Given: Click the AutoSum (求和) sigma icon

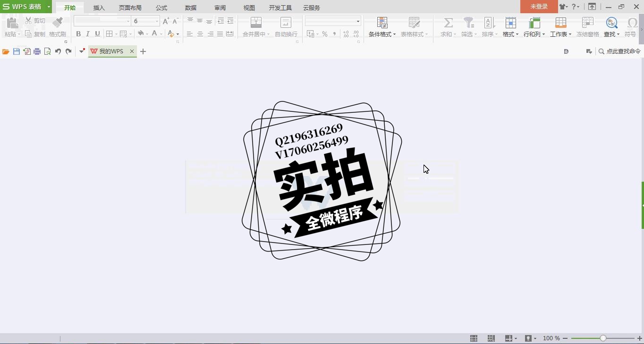Looking at the screenshot, I should coord(449,22).
